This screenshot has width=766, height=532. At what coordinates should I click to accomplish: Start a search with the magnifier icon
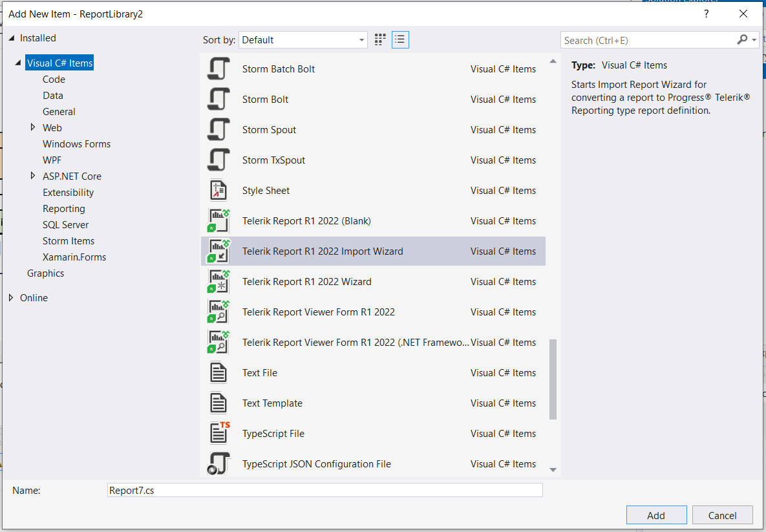point(742,39)
